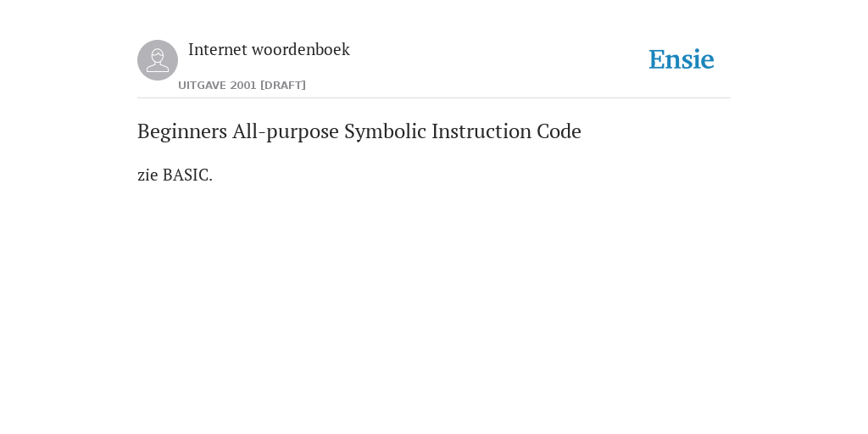Open the Ensie logo link
This screenshot has height=434, width=868.
tap(682, 59)
